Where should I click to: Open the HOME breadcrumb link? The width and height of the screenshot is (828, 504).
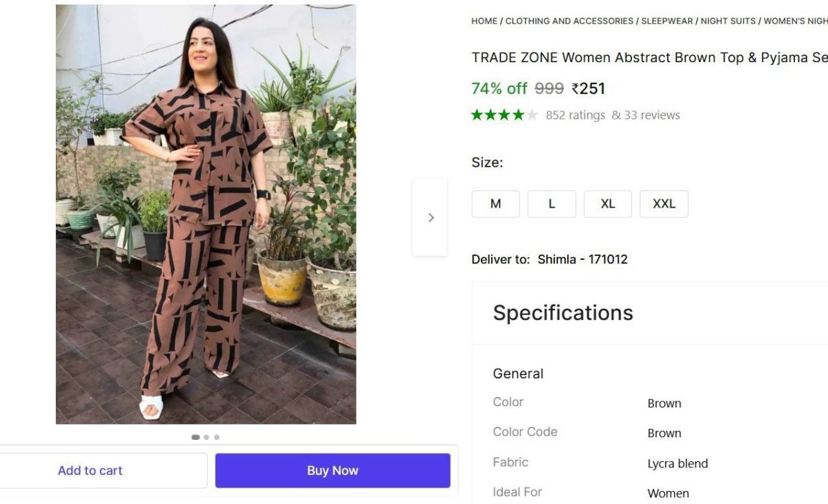(x=484, y=21)
